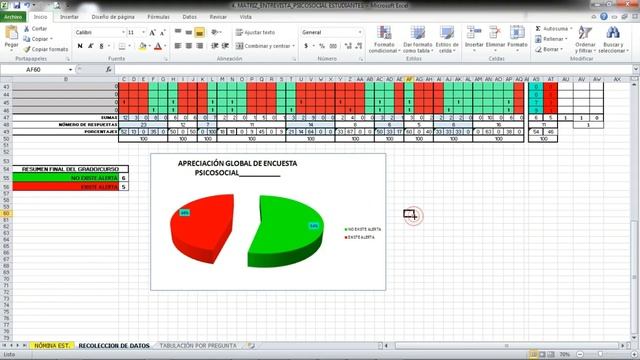Align text left icon
Viewport: 640px width, 360px height.
coord(178,46)
